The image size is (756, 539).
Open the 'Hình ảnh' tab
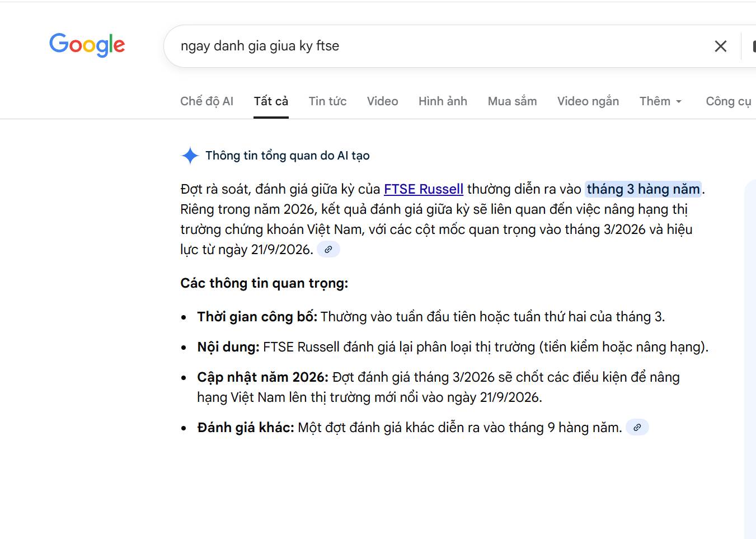click(443, 101)
